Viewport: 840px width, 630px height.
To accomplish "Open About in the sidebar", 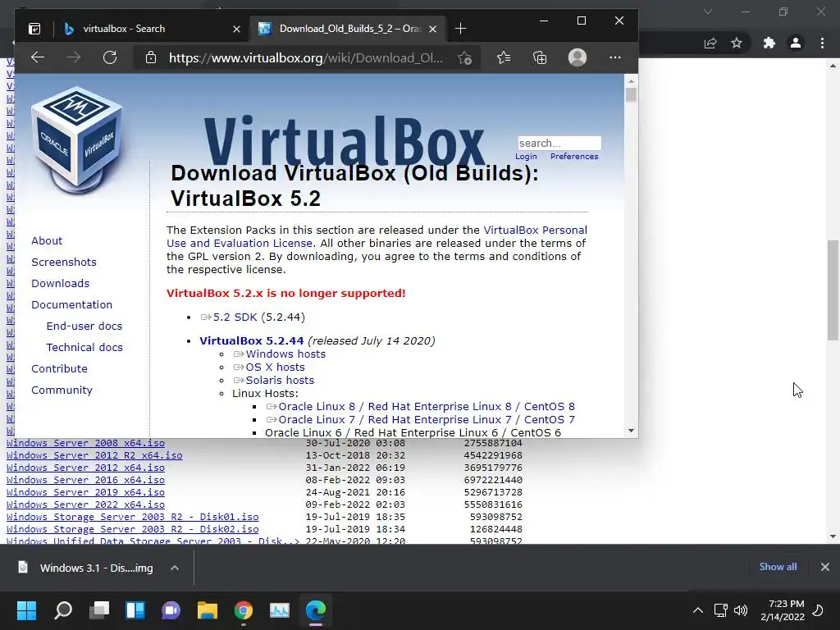I will tap(47, 240).
